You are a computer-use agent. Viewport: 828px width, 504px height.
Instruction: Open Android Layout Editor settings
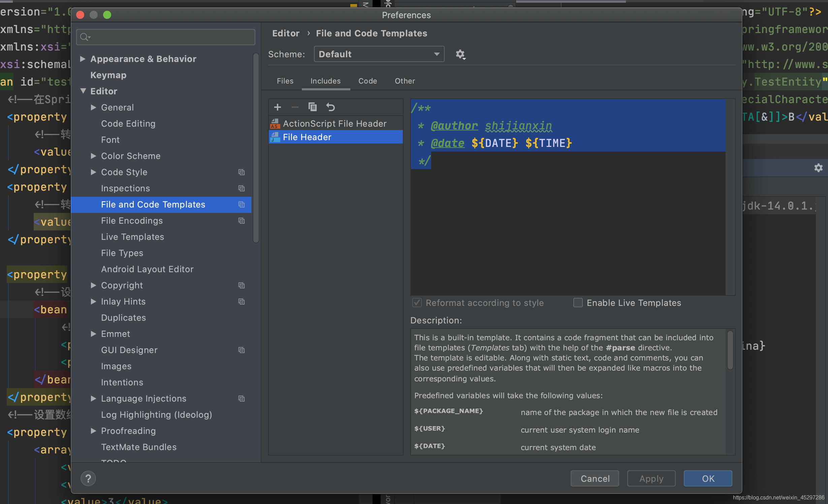tap(148, 269)
